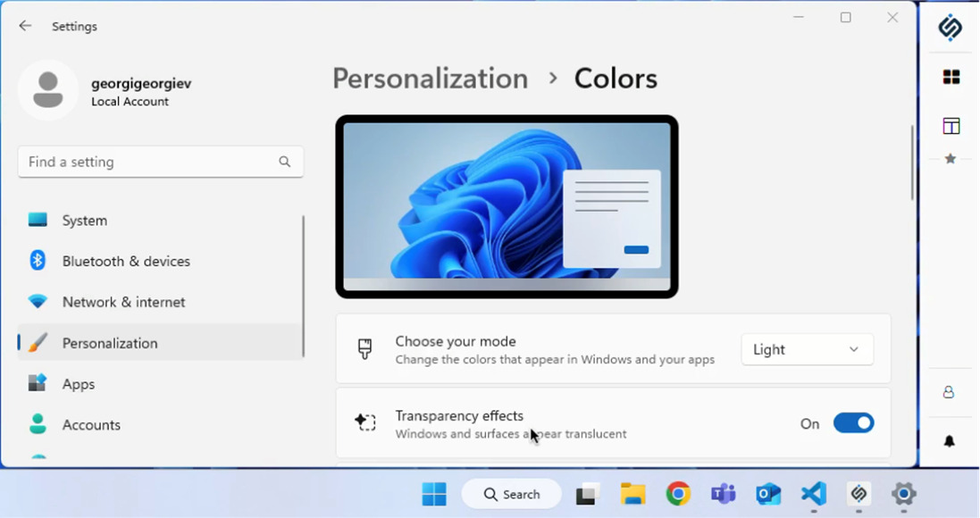The height and width of the screenshot is (518, 980).
Task: Click the Transparency effects label
Action: [x=459, y=415]
